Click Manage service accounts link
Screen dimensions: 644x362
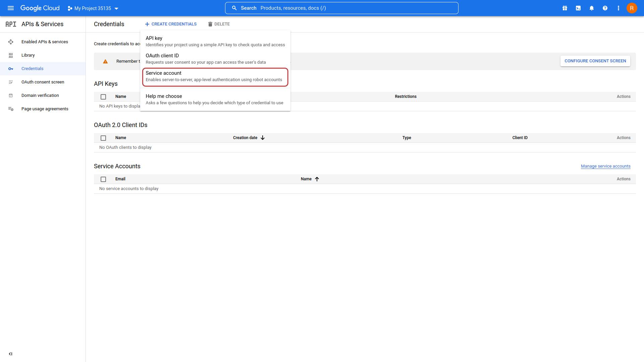[605, 166]
